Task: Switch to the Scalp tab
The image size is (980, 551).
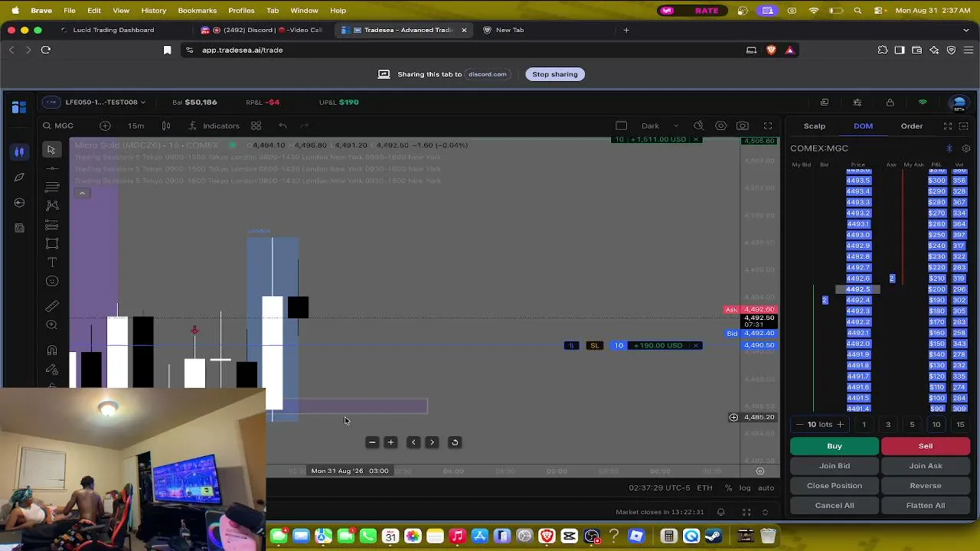Action: [815, 126]
